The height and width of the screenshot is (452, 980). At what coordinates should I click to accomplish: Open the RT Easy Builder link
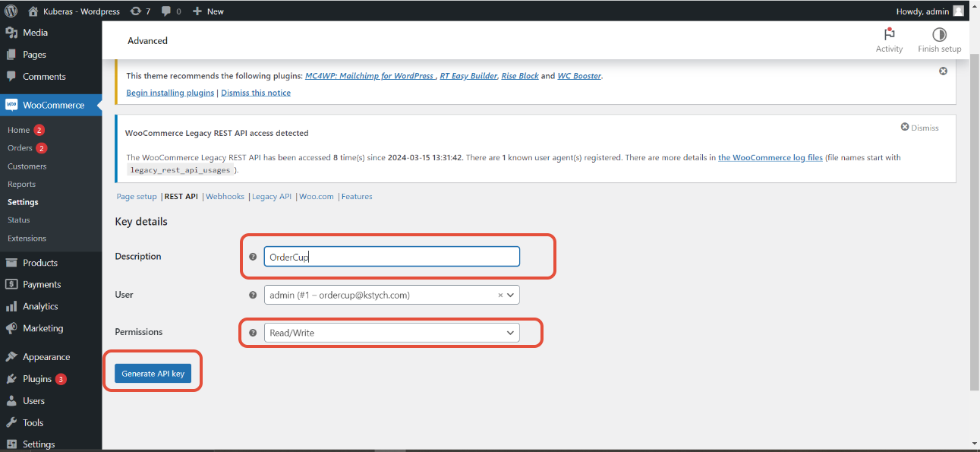(x=468, y=76)
